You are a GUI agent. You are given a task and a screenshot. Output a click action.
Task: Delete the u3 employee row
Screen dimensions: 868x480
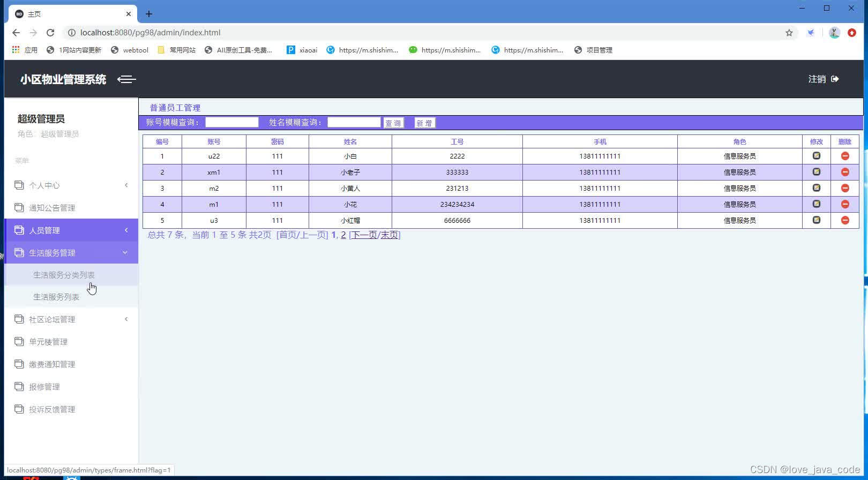point(845,220)
